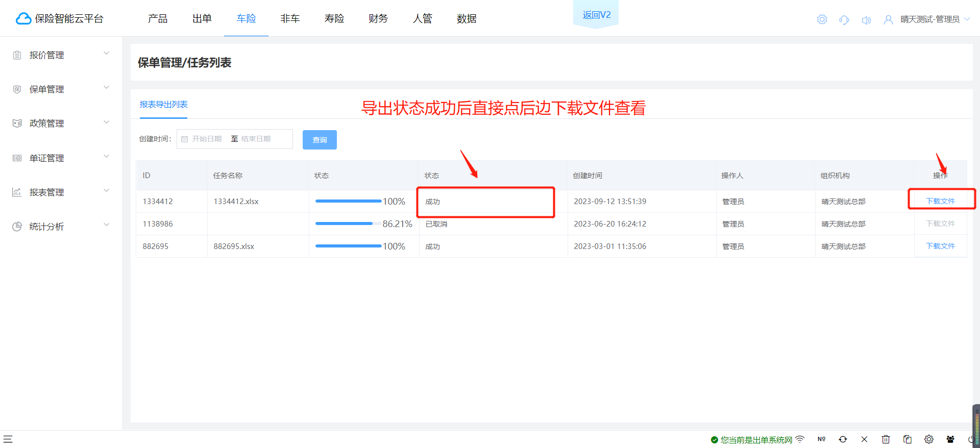Click the 创建时间 column header
The height and width of the screenshot is (448, 980).
(x=587, y=176)
